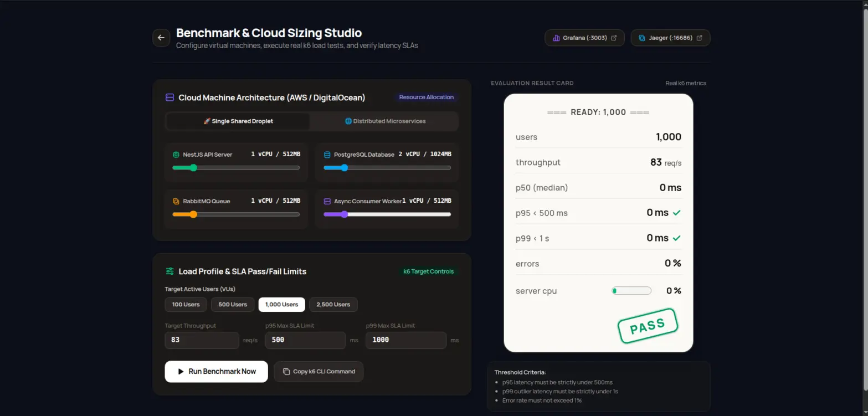Click the k6 Target Controls badge
The width and height of the screenshot is (868, 416).
(x=428, y=271)
